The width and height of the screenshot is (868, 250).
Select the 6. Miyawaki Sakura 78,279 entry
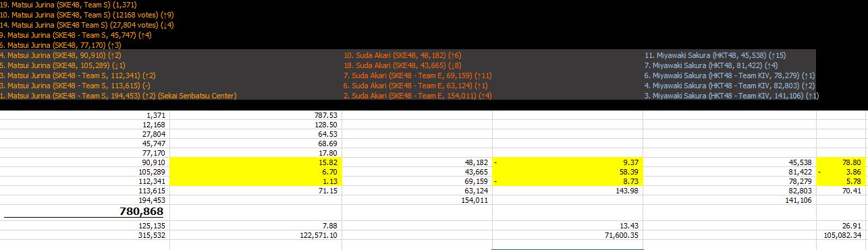pos(730,75)
